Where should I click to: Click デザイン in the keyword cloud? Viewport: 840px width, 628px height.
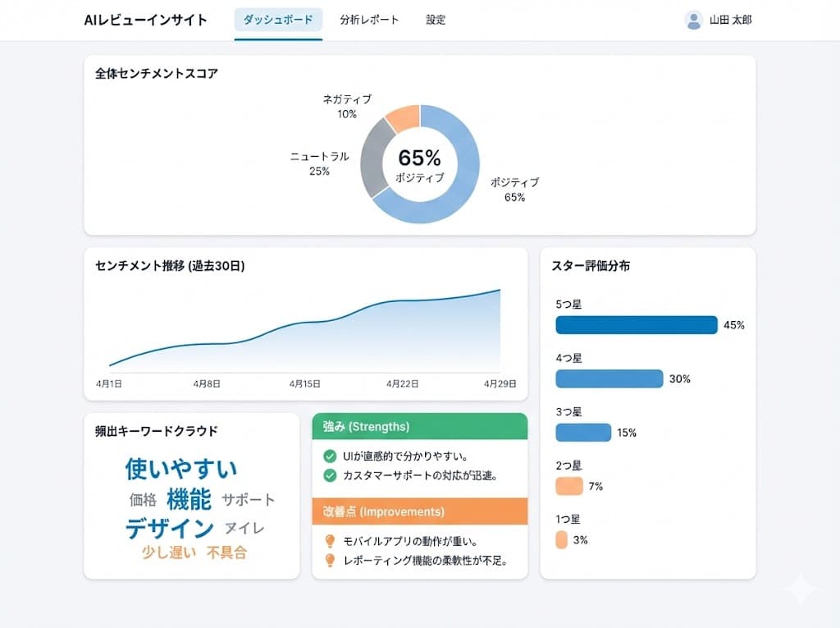168,529
